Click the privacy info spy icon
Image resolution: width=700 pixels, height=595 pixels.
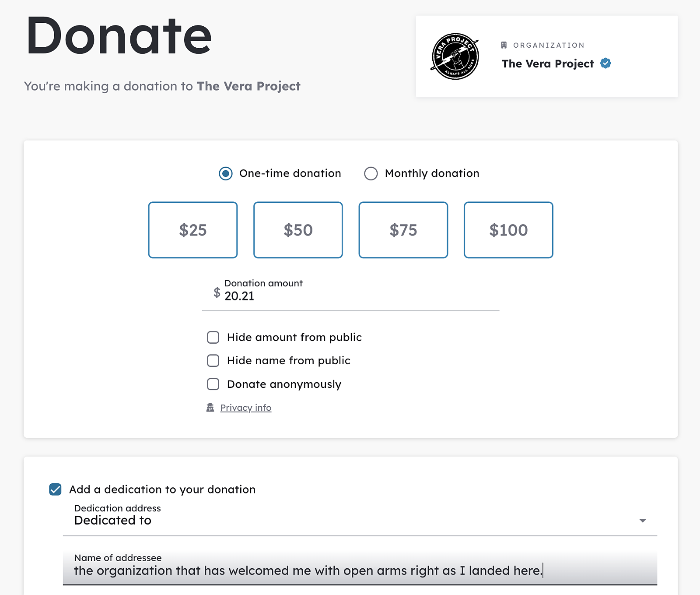click(210, 408)
